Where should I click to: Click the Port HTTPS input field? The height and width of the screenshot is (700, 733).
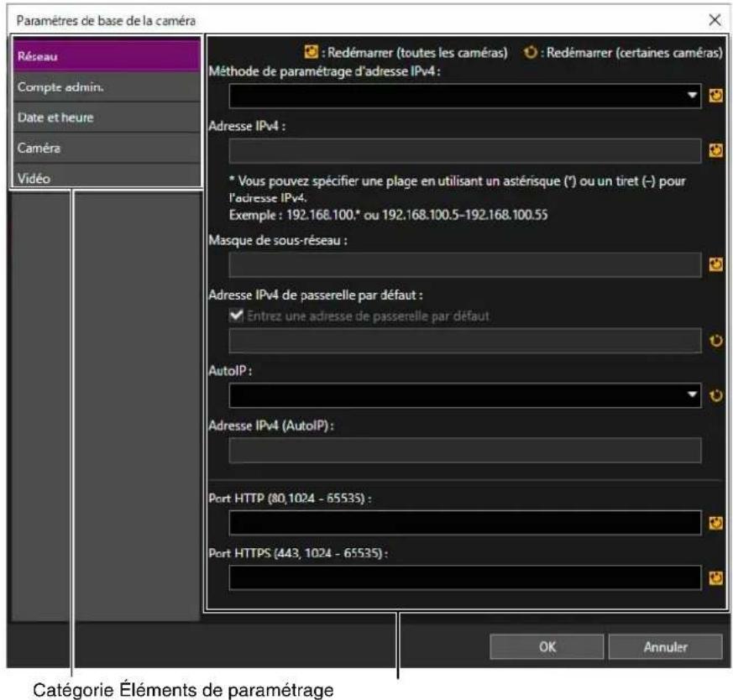point(464,577)
